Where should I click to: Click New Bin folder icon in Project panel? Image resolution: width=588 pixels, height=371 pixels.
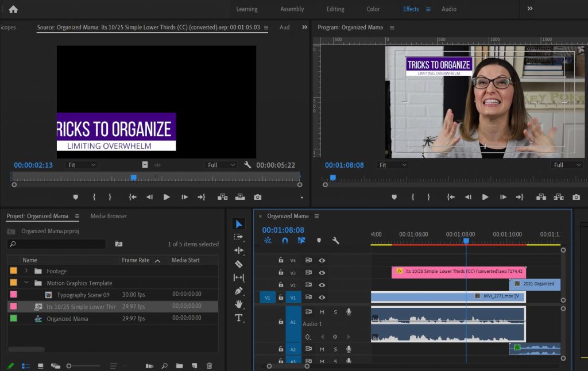point(180,366)
